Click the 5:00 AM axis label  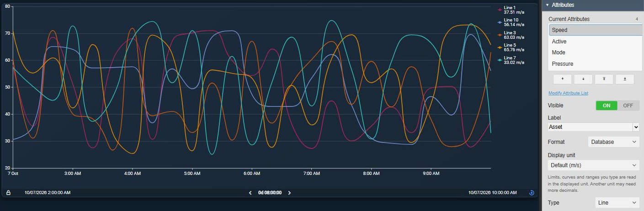(x=192, y=174)
